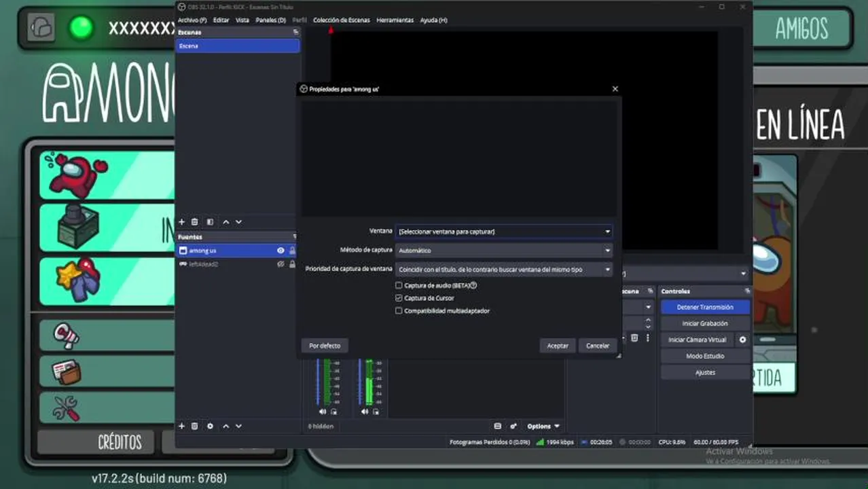Open Among Us account icon at top left
Viewport: 868px width, 489px height.
pyautogui.click(x=41, y=27)
